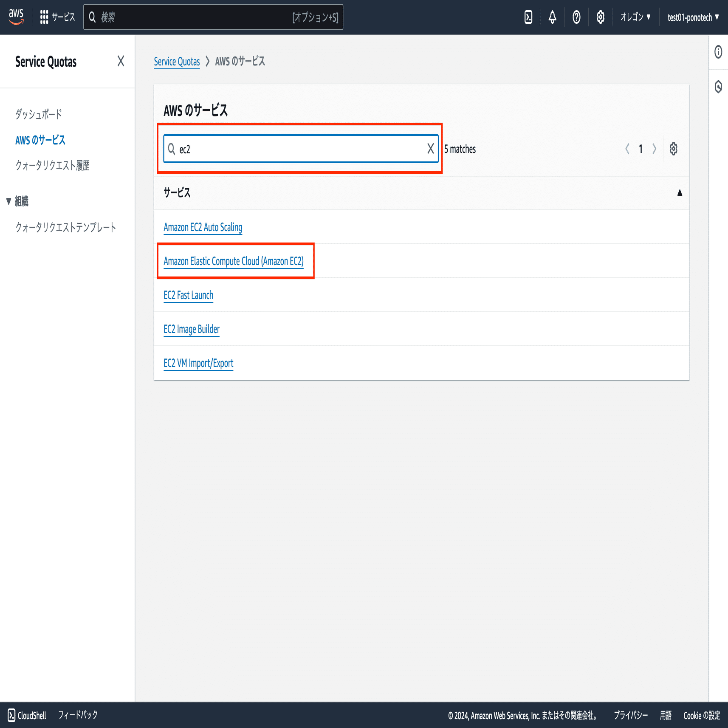This screenshot has height=728, width=728.
Task: Open the hexagon clock icon in the right panel
Action: click(x=718, y=87)
